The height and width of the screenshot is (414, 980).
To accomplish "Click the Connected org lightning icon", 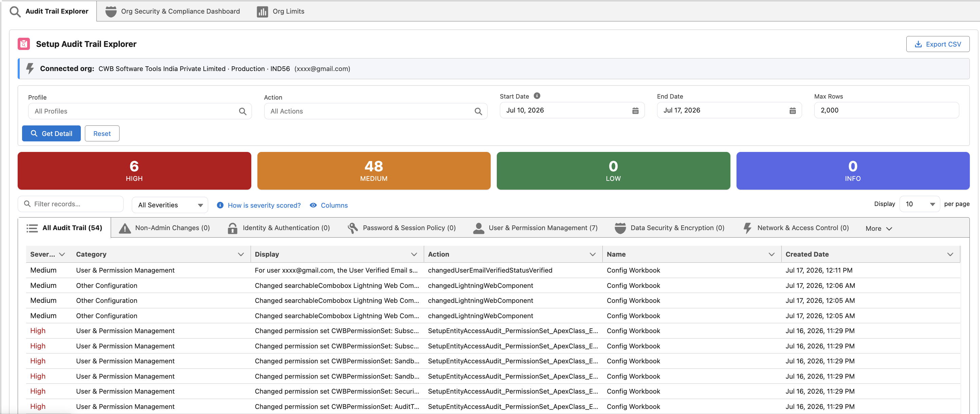I will [30, 69].
